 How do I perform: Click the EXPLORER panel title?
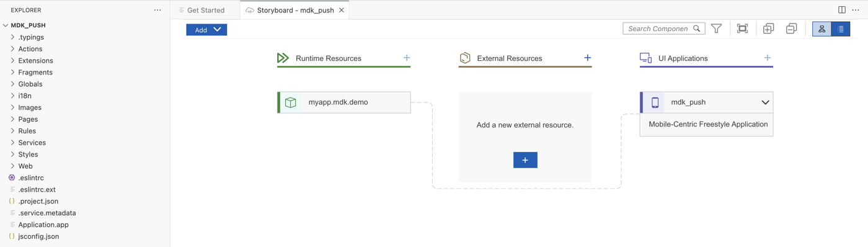[26, 10]
